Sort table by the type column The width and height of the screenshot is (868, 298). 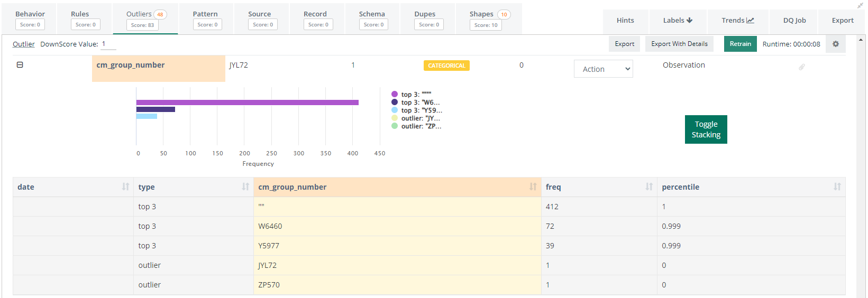245,187
